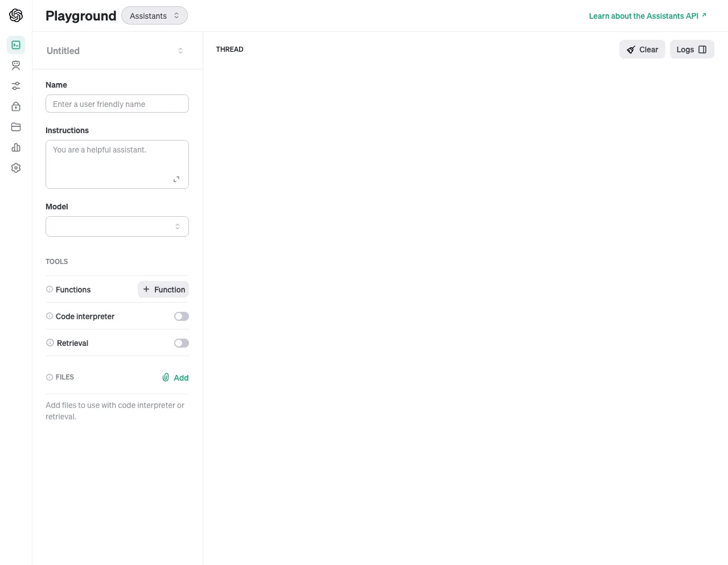Open the Model selection dropdown
Image resolution: width=728 pixels, height=565 pixels.
click(117, 226)
